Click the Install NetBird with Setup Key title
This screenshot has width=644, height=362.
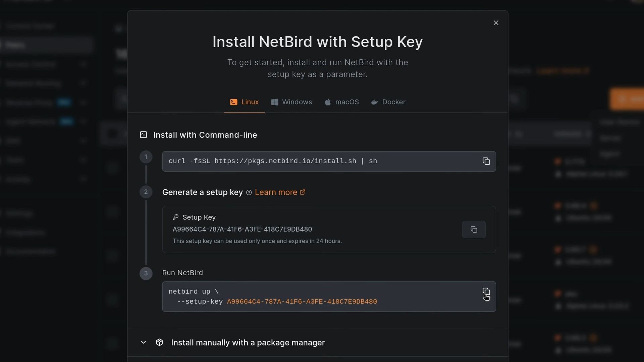[317, 42]
